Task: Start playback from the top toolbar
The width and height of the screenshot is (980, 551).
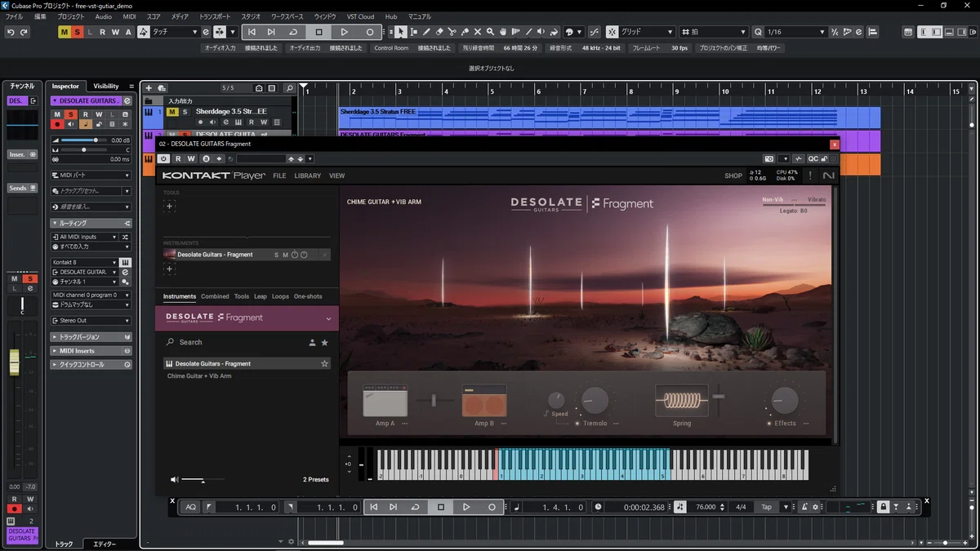Action: coord(344,32)
